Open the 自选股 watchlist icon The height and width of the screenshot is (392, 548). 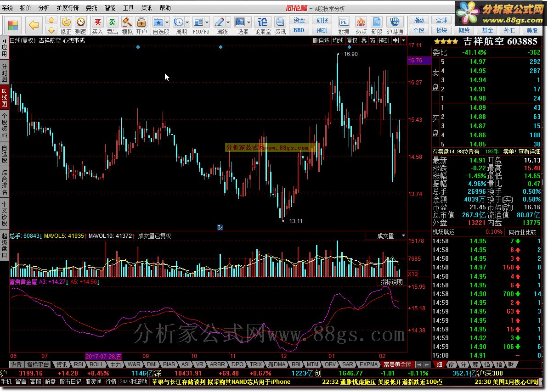158,26
